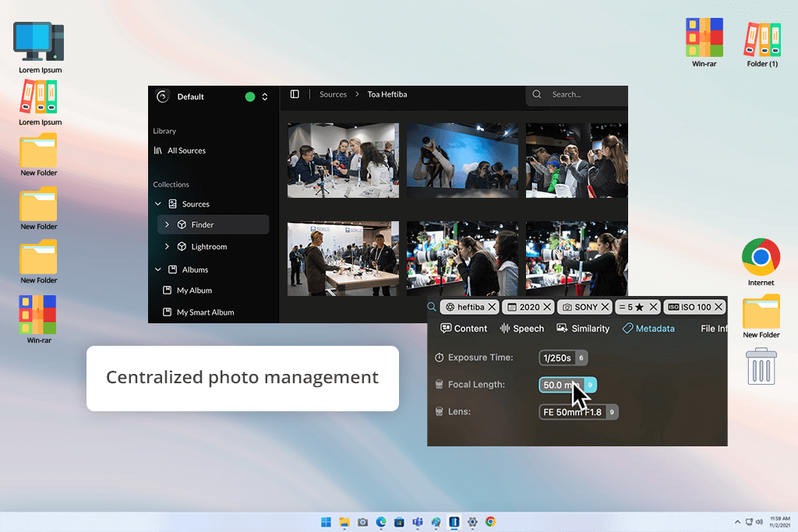Switch to the Speech tab
798x532 pixels.
click(522, 329)
